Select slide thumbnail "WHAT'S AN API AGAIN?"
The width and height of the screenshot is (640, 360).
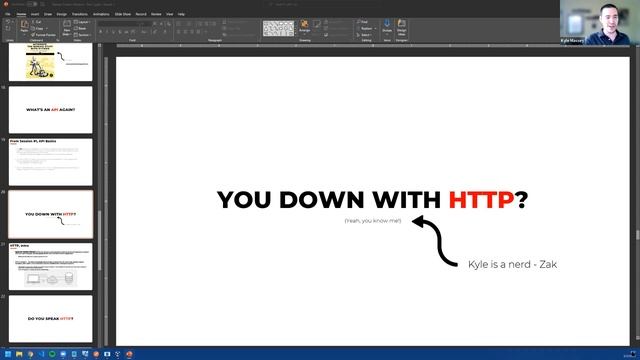point(51,110)
